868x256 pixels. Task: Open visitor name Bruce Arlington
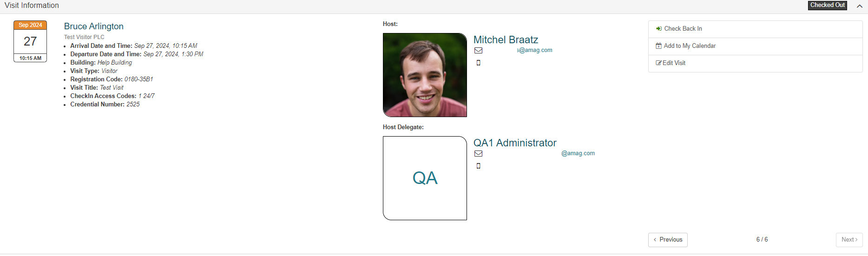point(94,26)
